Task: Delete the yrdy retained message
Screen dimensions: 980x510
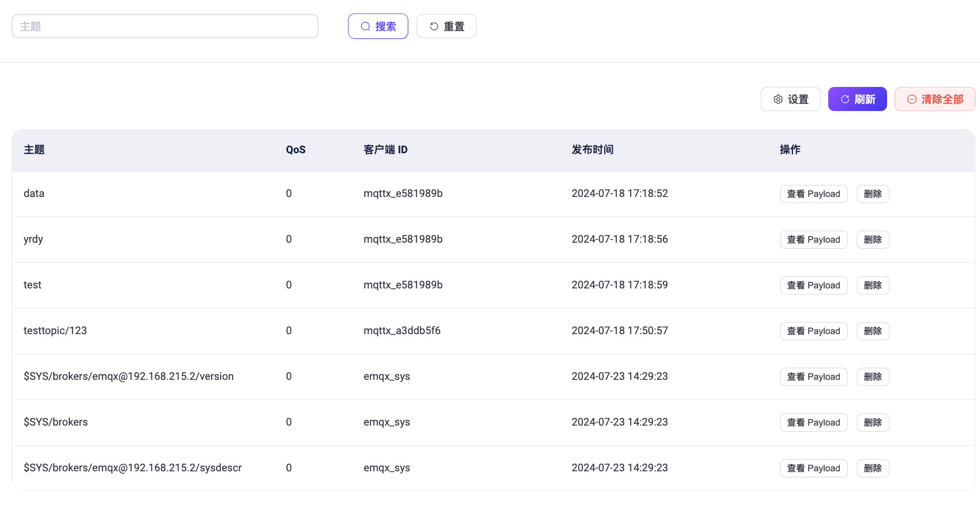Action: pyautogui.click(x=872, y=240)
